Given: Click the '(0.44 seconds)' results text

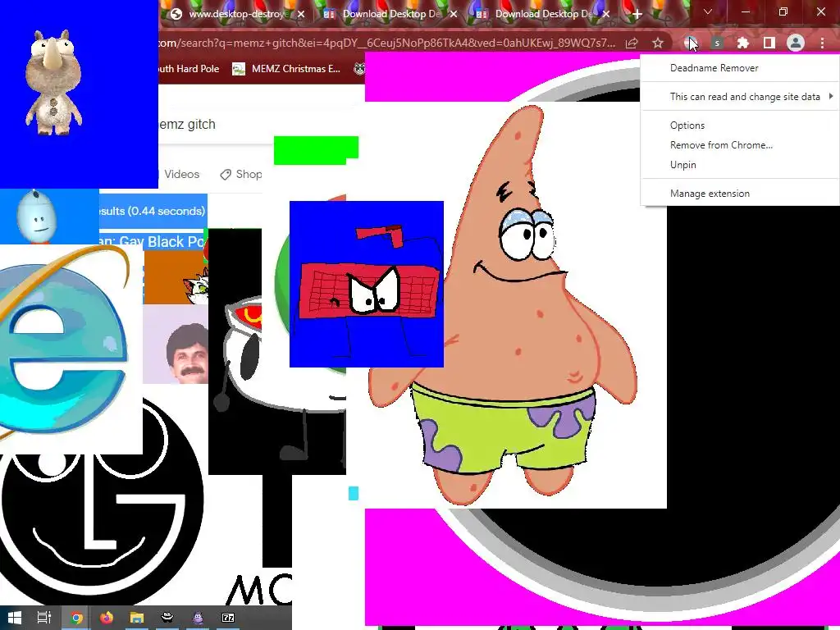Looking at the screenshot, I should click(167, 211).
